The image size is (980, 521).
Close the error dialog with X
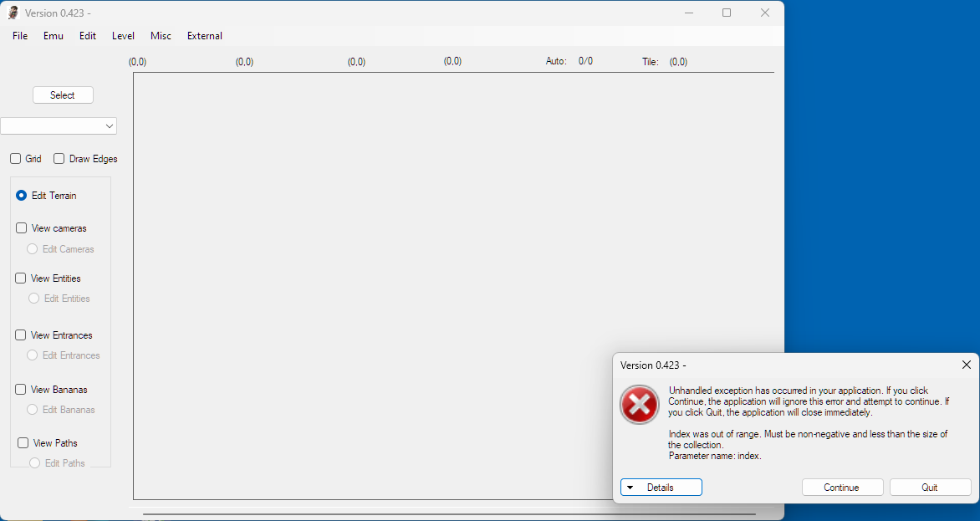tap(966, 365)
